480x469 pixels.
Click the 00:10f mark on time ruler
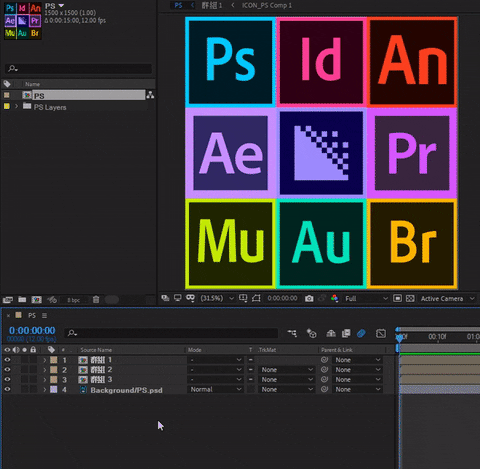[437, 337]
